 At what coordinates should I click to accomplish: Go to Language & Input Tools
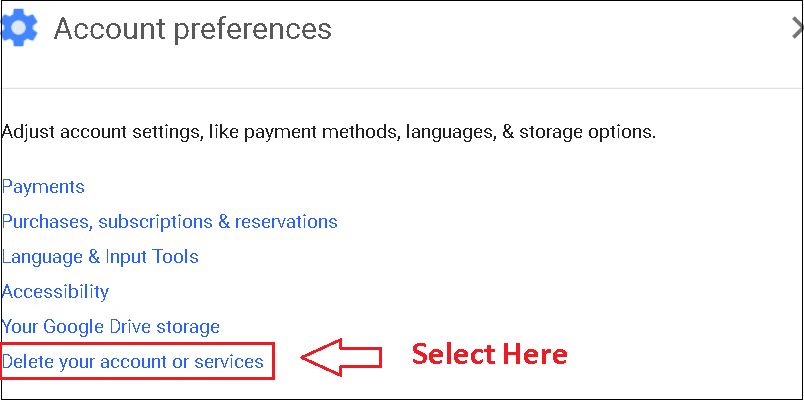[x=100, y=257]
